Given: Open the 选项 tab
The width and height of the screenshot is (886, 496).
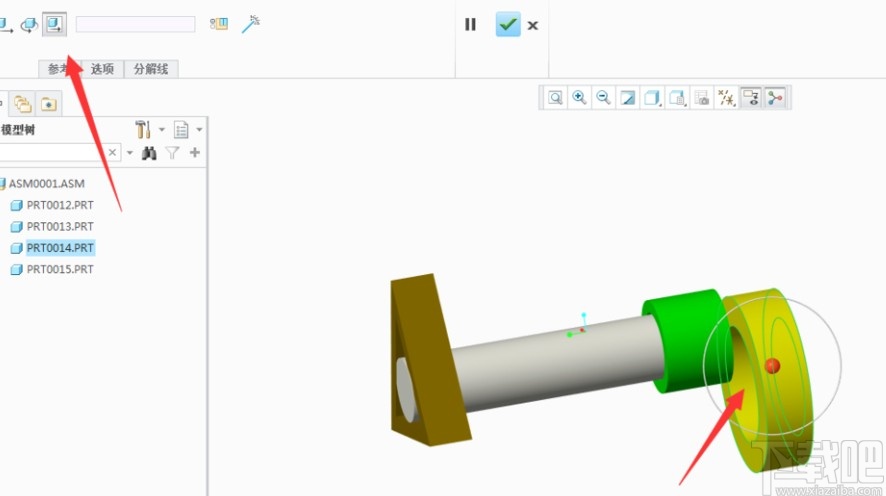Looking at the screenshot, I should [102, 69].
